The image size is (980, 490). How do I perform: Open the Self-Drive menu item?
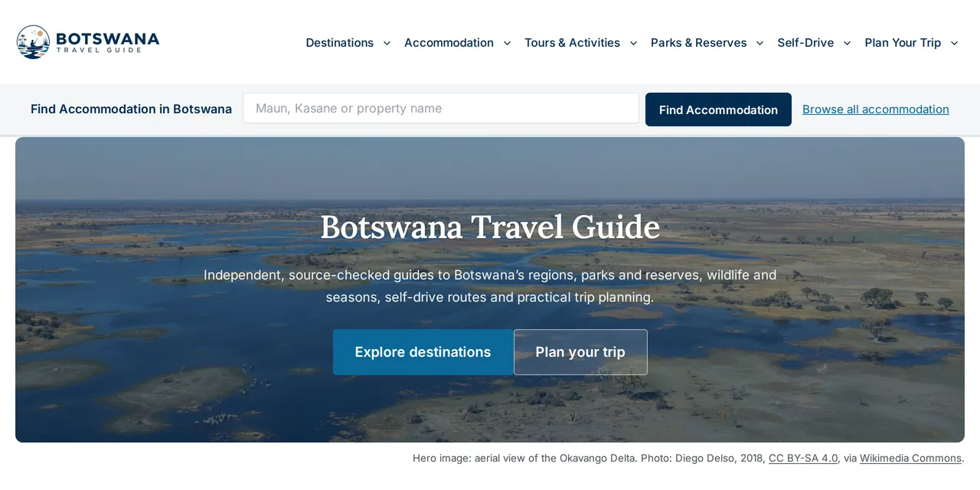coord(805,43)
